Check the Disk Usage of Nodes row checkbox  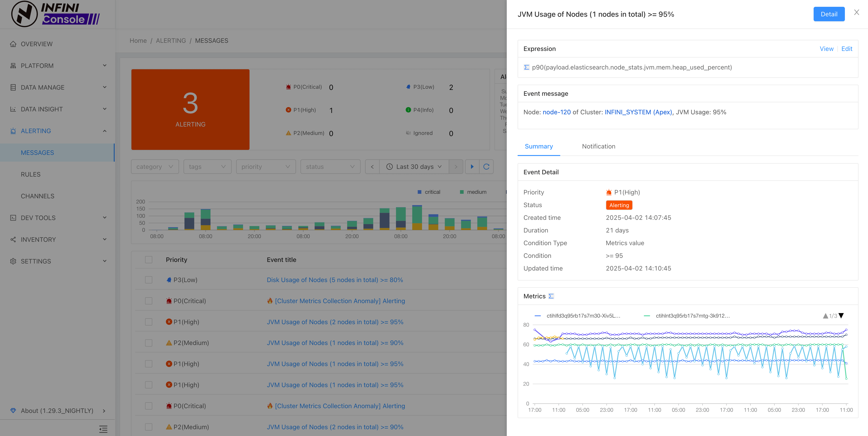pyautogui.click(x=149, y=280)
